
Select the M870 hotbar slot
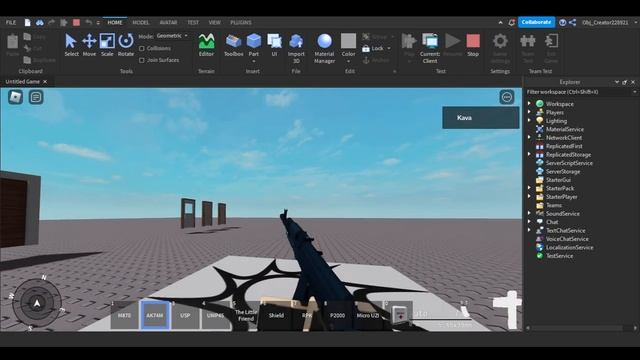(x=124, y=315)
